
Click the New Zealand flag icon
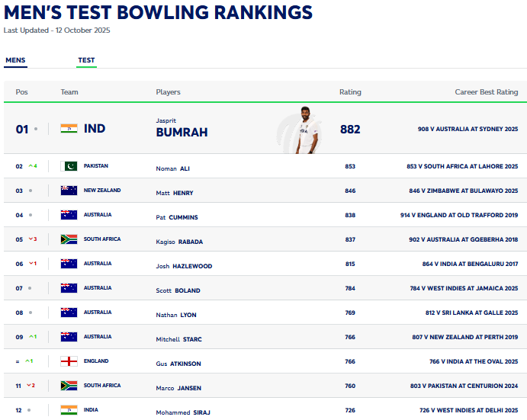pyautogui.click(x=69, y=191)
